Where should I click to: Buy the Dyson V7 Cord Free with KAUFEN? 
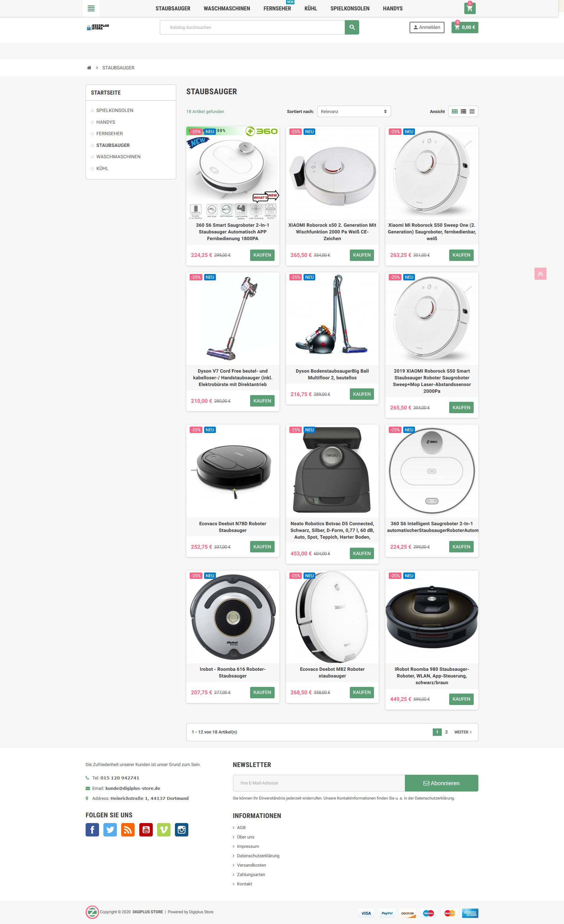click(x=262, y=401)
